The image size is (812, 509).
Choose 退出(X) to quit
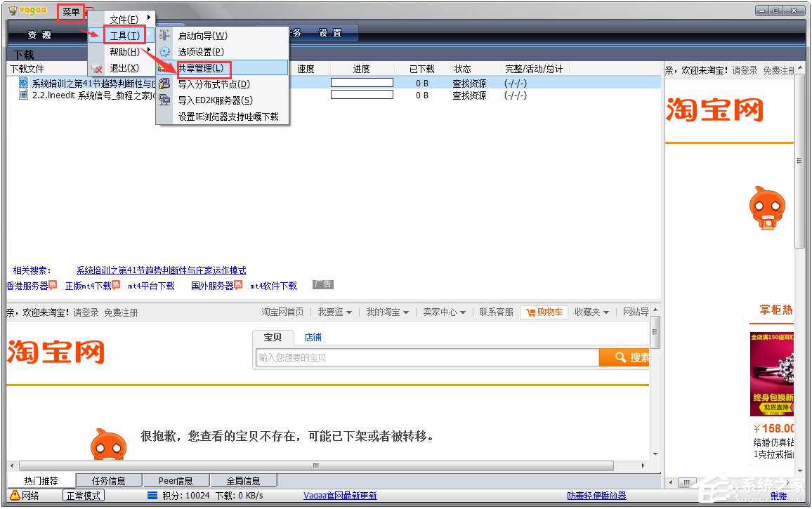pos(124,68)
